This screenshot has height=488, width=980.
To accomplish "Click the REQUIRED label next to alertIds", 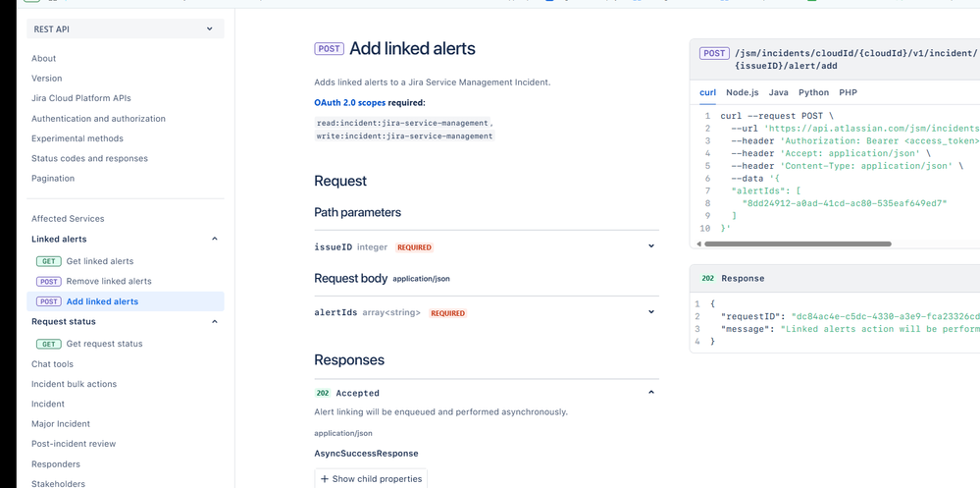I will [x=447, y=313].
